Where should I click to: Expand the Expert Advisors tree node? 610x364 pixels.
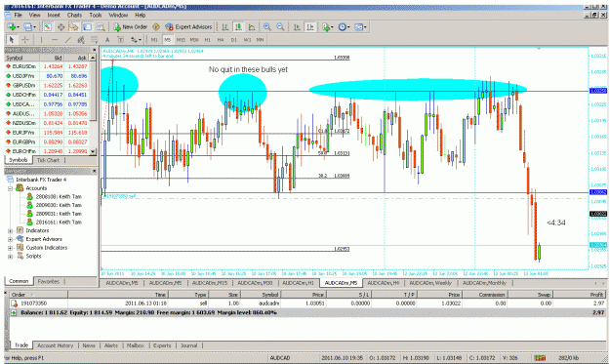pyautogui.click(x=11, y=239)
